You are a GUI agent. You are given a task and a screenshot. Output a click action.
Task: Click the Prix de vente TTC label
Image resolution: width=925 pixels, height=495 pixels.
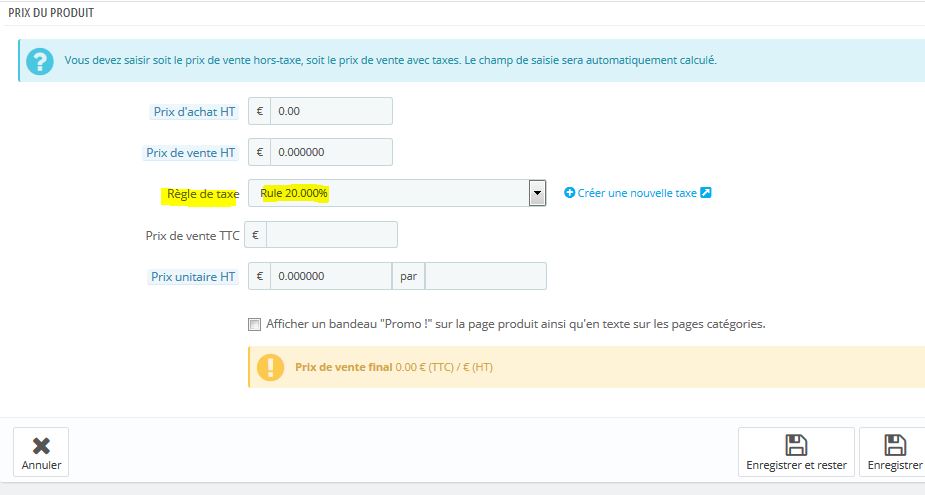[192, 235]
